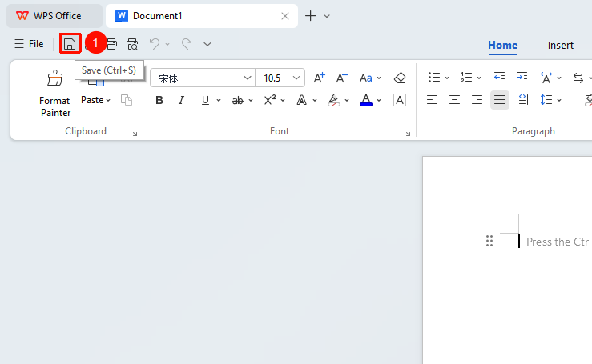
Task: Add a new document tab
Action: coord(310,16)
